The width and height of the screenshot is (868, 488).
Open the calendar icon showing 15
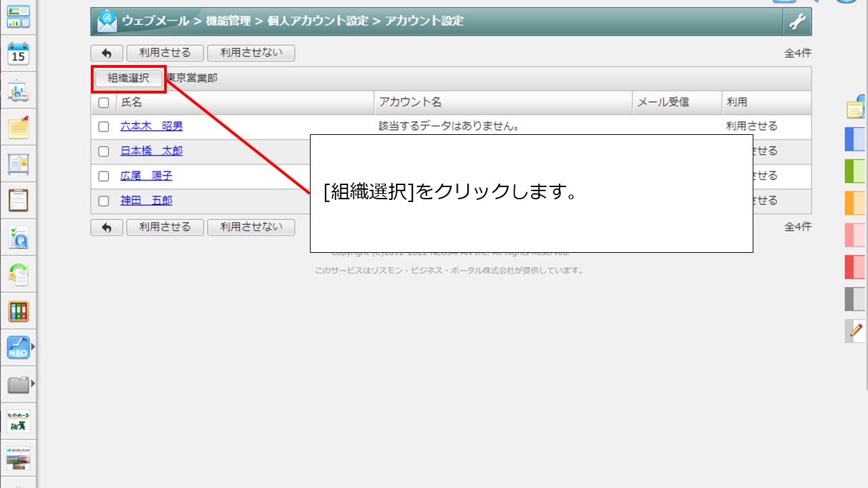(18, 54)
